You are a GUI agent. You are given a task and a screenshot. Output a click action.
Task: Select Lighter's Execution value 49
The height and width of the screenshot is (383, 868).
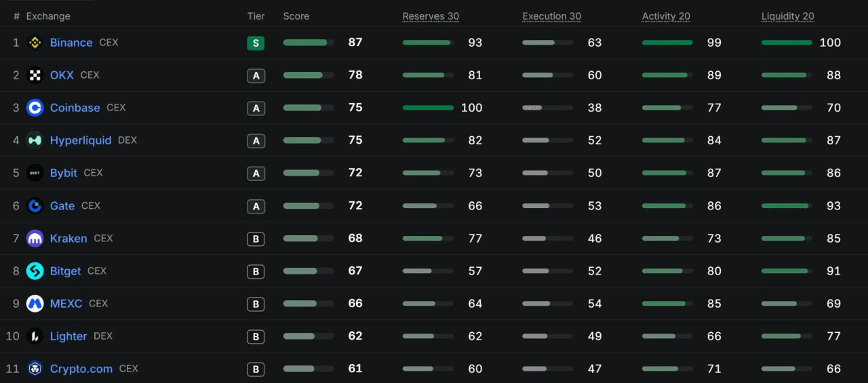pyautogui.click(x=595, y=336)
